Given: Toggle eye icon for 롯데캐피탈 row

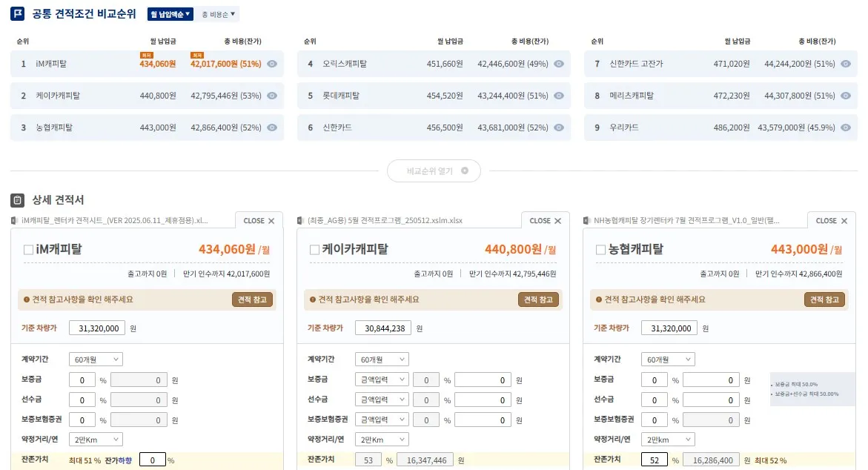Looking at the screenshot, I should click(x=559, y=96).
